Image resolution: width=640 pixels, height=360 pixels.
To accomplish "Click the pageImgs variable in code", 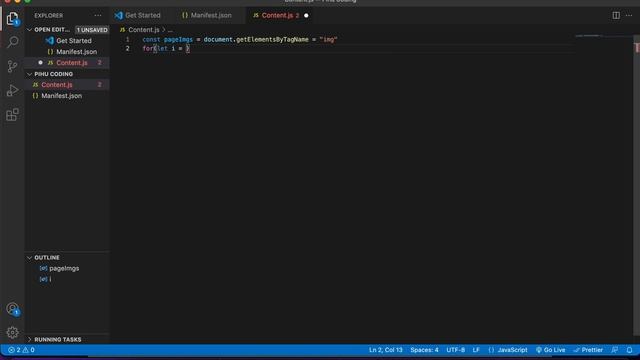I will [x=178, y=40].
